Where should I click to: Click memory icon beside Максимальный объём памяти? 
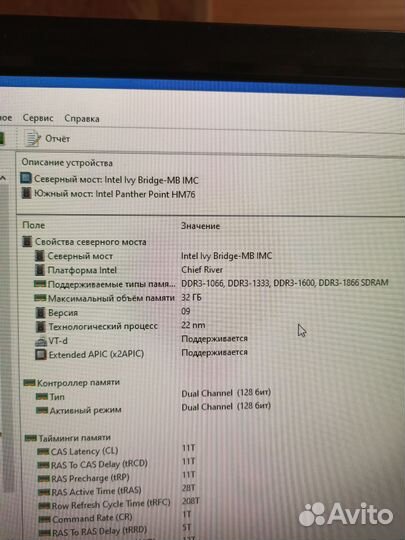coord(40,298)
